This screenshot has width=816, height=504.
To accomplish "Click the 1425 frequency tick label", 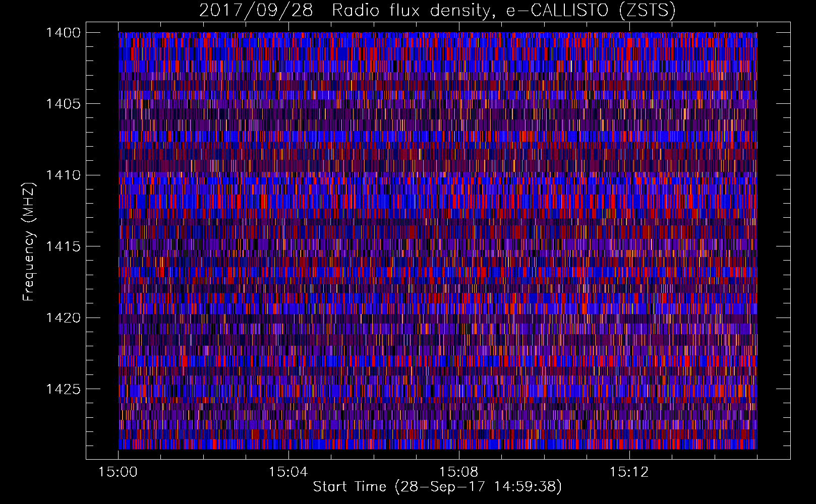I will coord(63,389).
